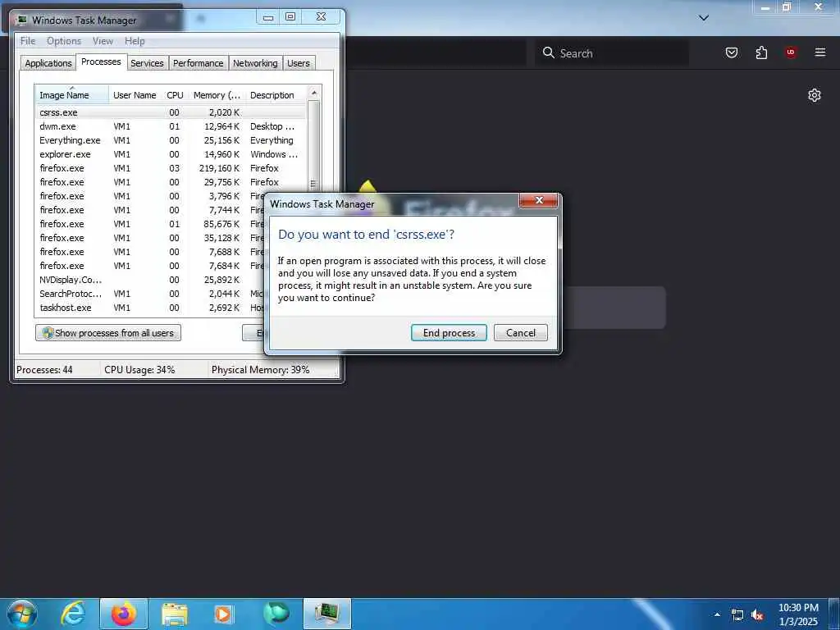Sort by Image Name column header

click(72, 95)
